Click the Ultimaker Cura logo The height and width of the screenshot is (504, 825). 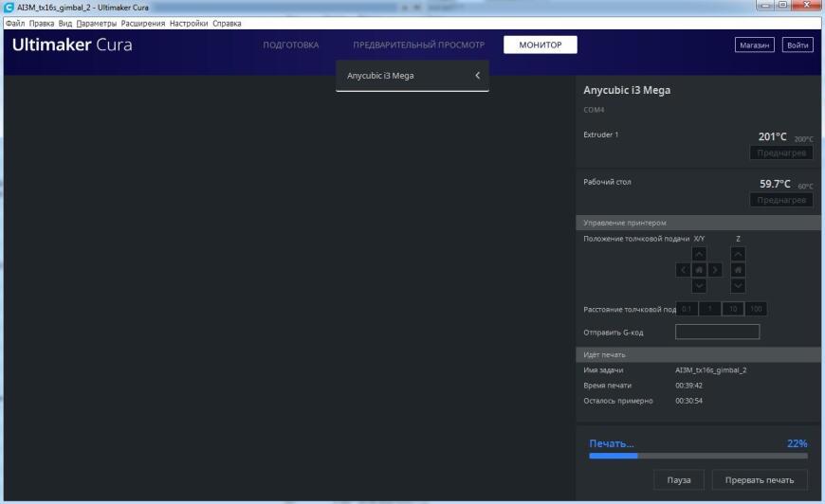point(72,45)
